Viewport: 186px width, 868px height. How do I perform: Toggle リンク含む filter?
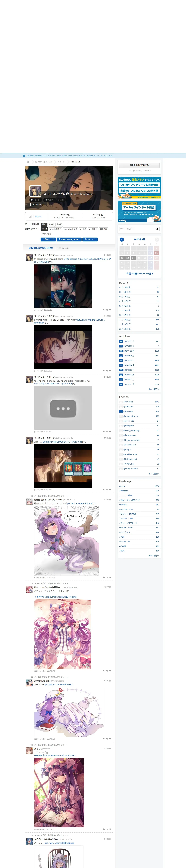tap(47, 234)
